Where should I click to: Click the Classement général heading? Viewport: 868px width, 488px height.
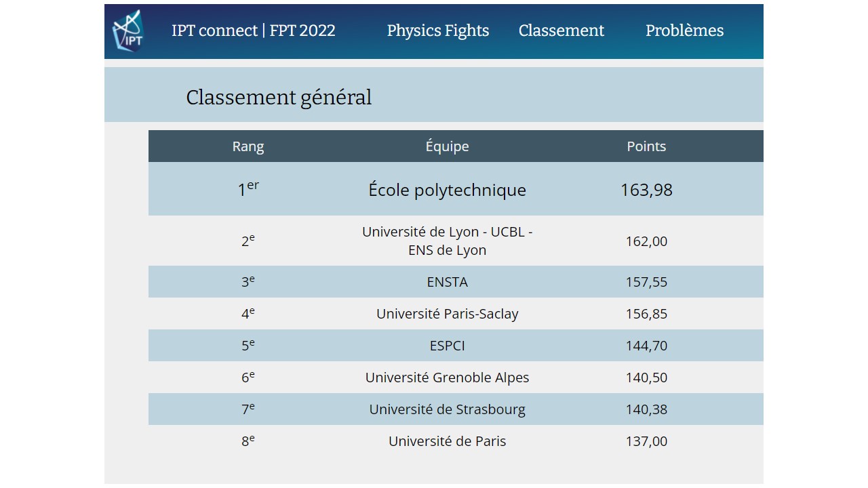279,98
